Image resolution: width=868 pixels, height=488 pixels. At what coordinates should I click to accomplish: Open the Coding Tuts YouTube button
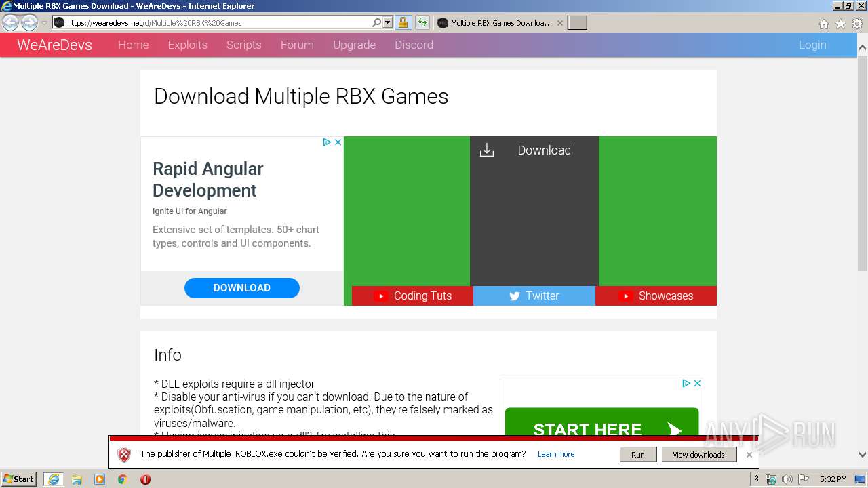pos(412,296)
